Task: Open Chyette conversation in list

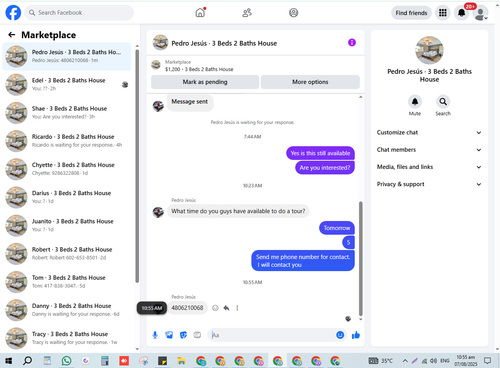Action: point(67,169)
